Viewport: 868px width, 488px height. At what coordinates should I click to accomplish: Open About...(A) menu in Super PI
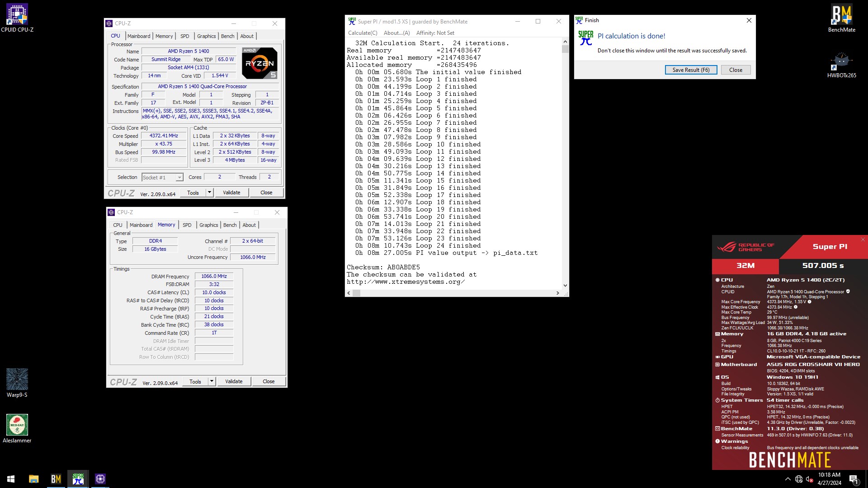[x=397, y=33]
